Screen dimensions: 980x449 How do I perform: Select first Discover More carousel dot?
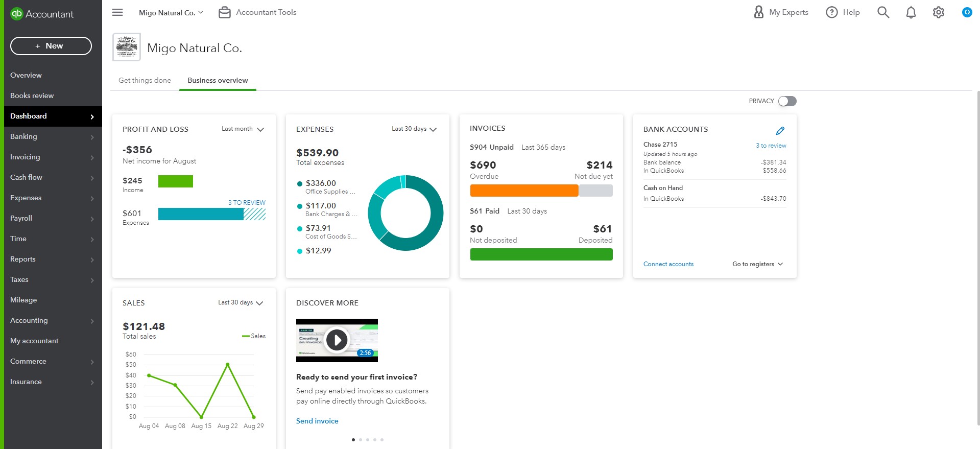coord(353,440)
